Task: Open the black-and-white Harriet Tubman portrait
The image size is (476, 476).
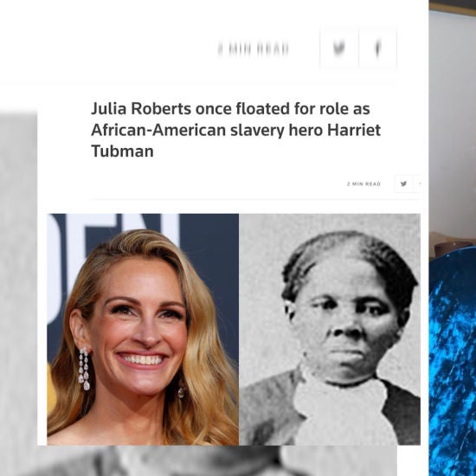Action: (x=330, y=330)
